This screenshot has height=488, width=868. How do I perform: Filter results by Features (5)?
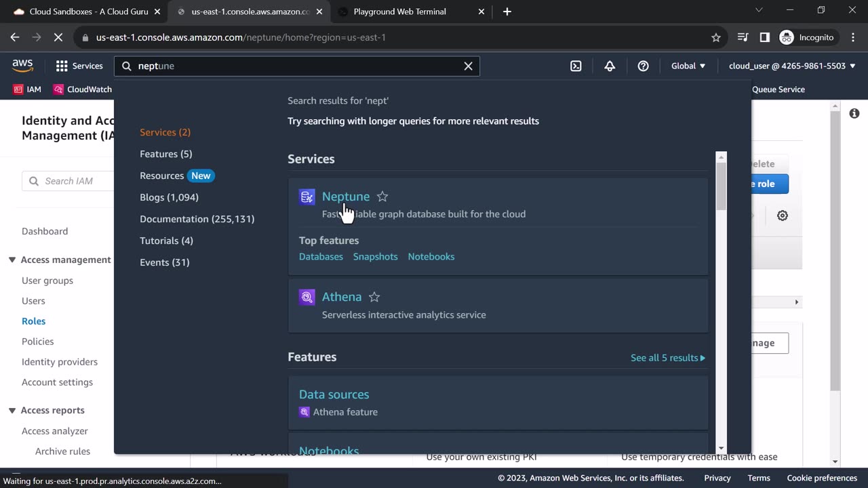166,154
